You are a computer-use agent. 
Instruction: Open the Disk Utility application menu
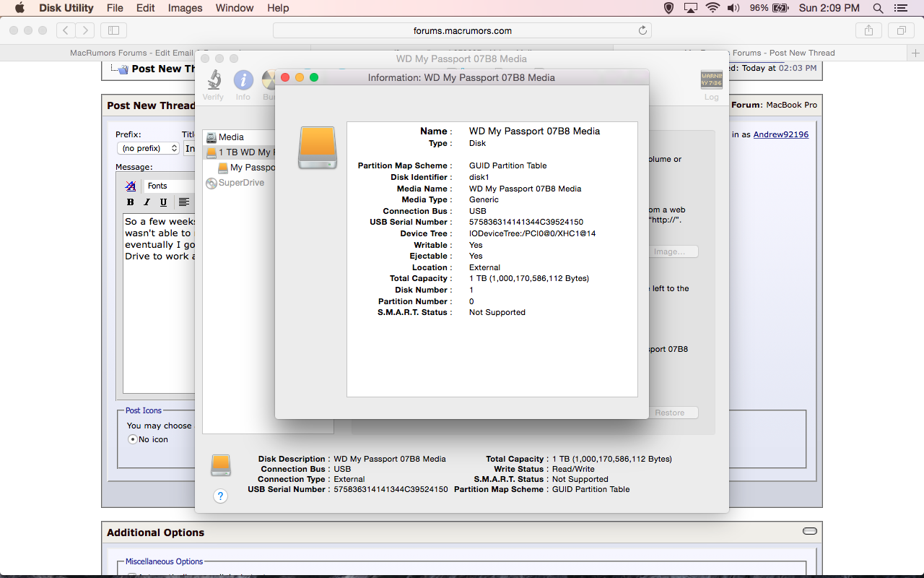(66, 8)
